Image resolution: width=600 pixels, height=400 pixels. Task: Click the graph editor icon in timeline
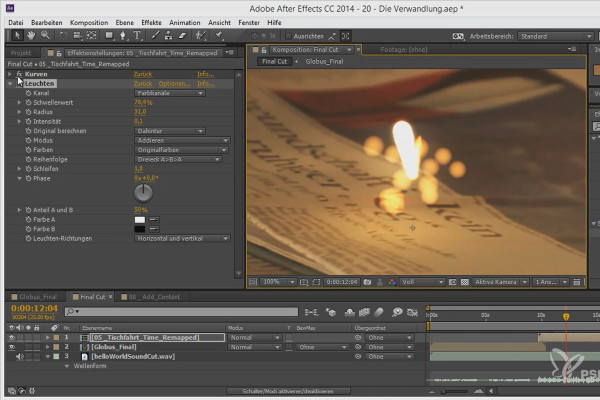[412, 312]
